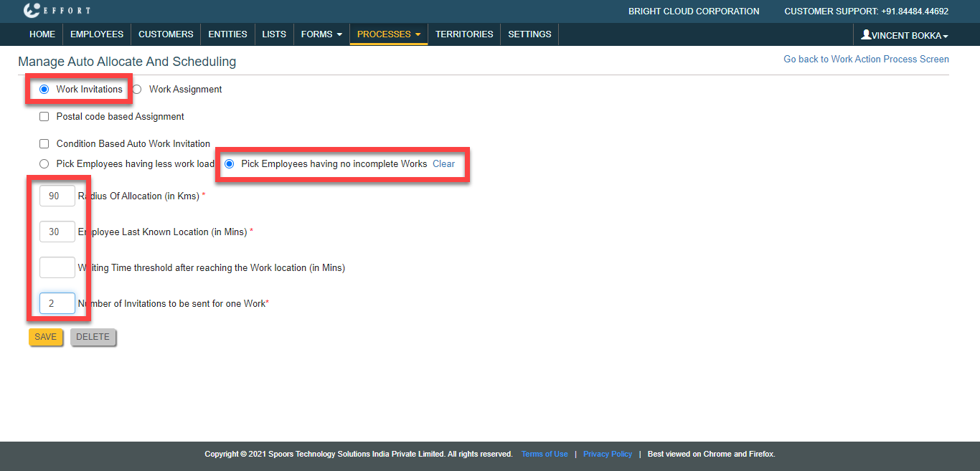
Task: Click the Waiting Time threshold input box
Action: click(57, 267)
